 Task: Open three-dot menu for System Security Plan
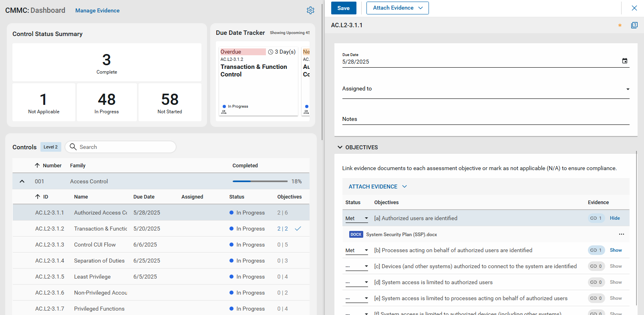[x=621, y=234]
